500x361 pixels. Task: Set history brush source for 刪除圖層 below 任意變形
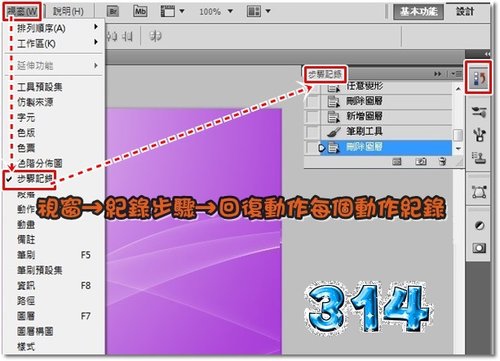click(x=312, y=101)
